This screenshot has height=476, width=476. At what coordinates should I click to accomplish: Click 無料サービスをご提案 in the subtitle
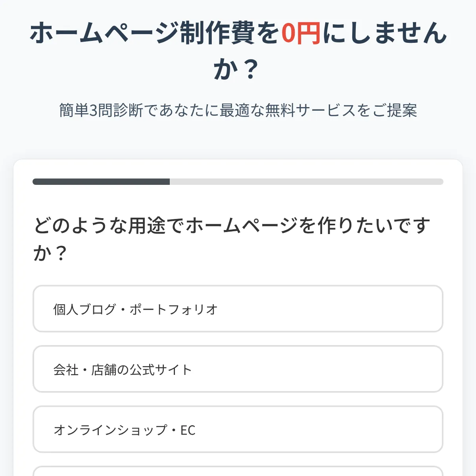[341, 110]
